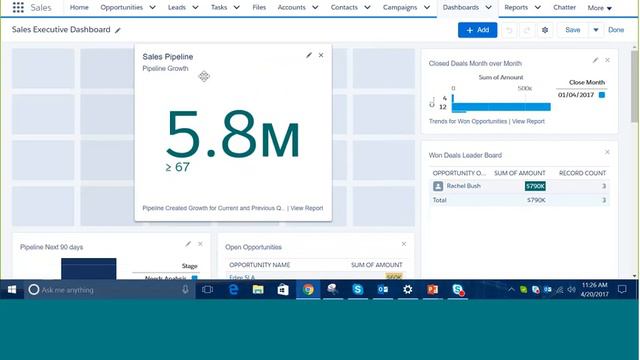
Task: Open the Accounts tab
Action: point(291,7)
